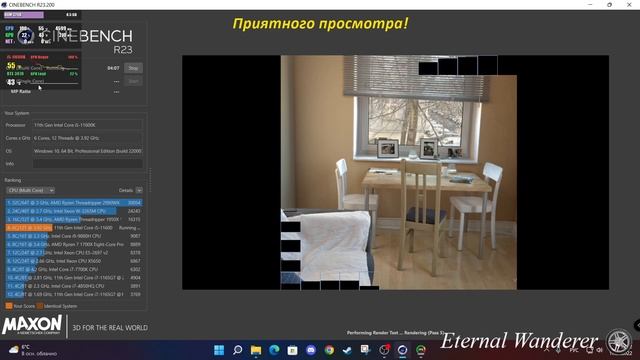
Task: Click into the Info text field
Action: click(88, 164)
